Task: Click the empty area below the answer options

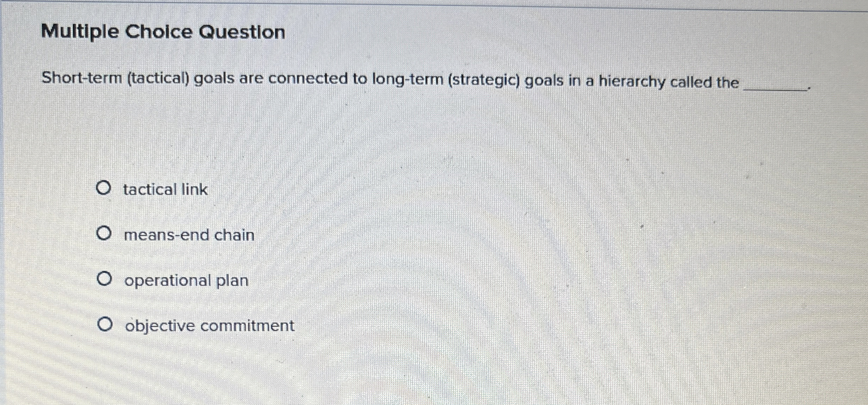Action: tap(423, 374)
